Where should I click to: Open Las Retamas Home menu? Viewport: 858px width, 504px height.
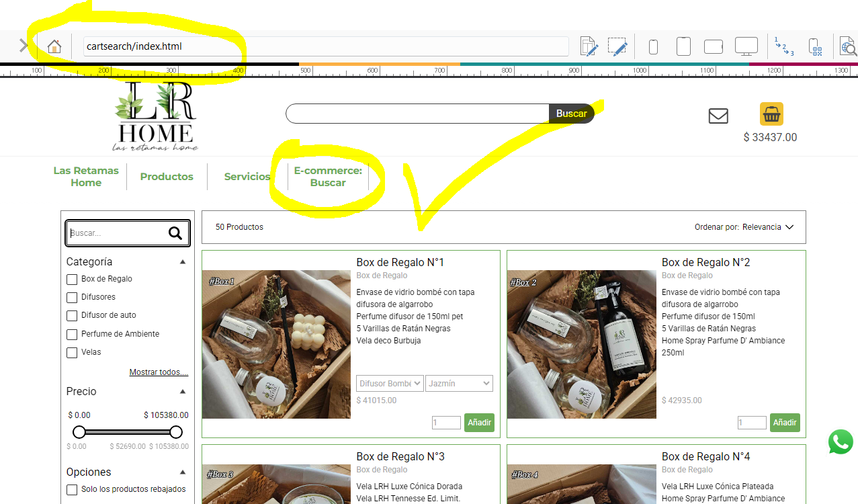86,177
